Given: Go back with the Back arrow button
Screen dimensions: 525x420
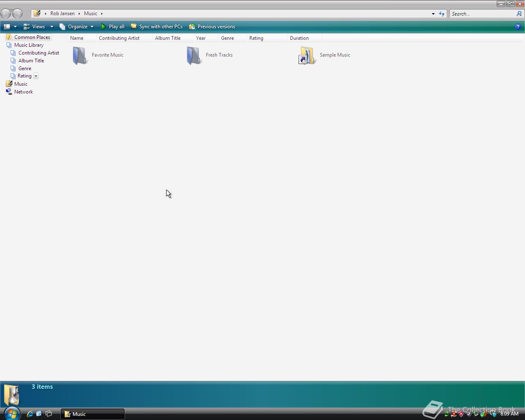Looking at the screenshot, I should pos(6,14).
